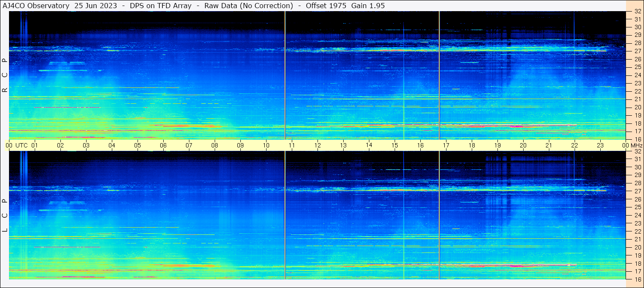Click RCP pink vertical line between 10 and 11
The width and height of the screenshot is (644, 288).
coord(285,75)
